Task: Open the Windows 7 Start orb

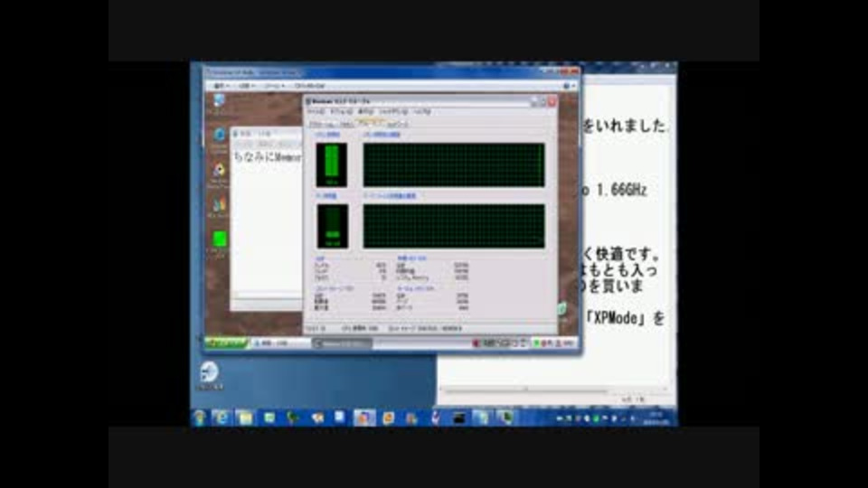Action: (x=199, y=418)
